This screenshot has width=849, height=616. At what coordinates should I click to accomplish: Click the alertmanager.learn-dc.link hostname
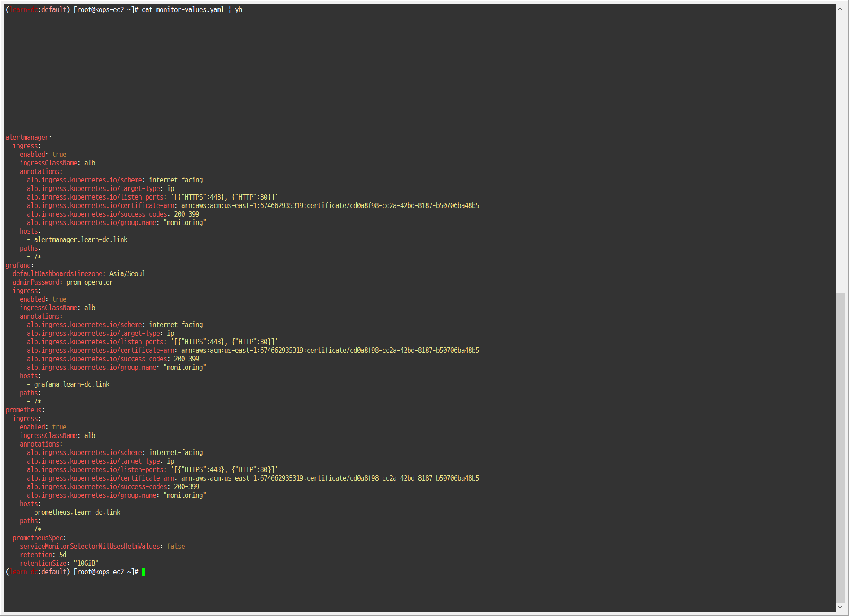point(81,239)
